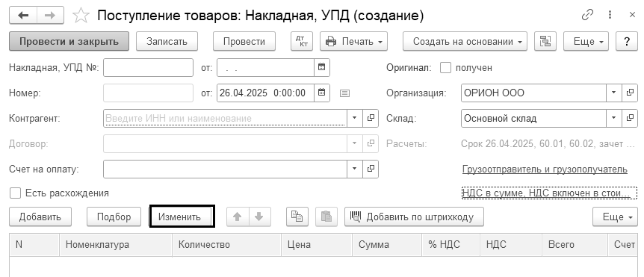The height and width of the screenshot is (277, 644).
Task: Open the Организация ОРИОН ООО card icon
Action: [630, 93]
